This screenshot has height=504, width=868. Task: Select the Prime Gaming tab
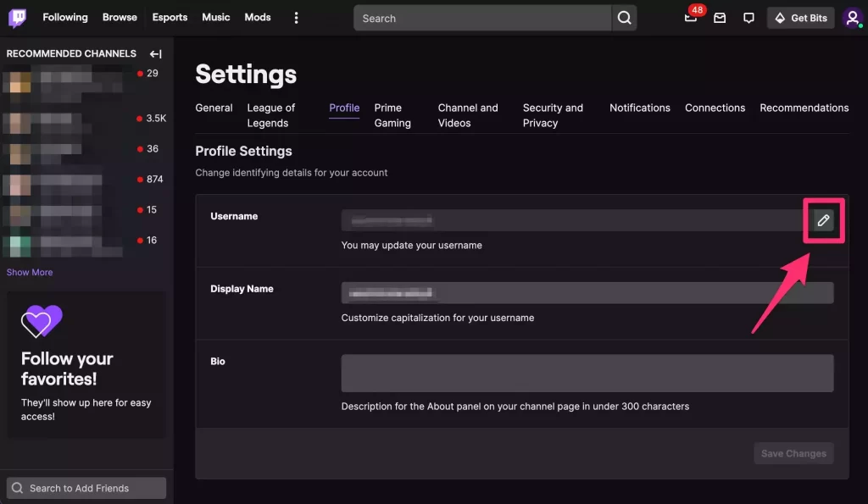pyautogui.click(x=392, y=115)
